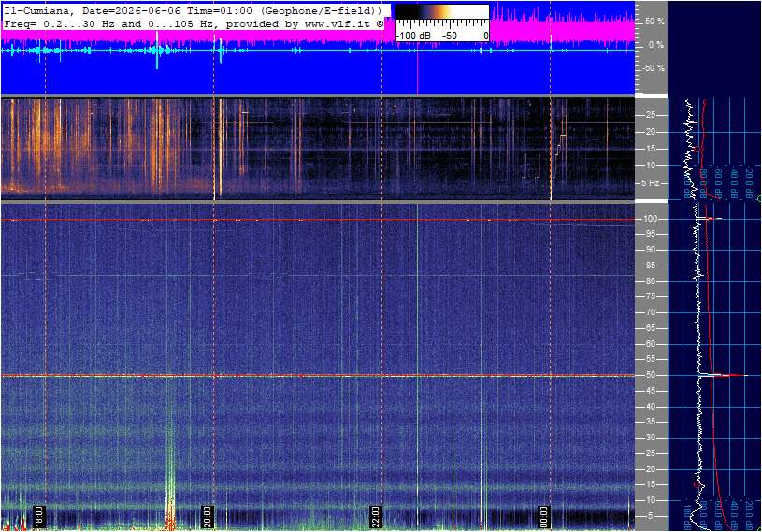The width and height of the screenshot is (762, 532).
Task: Click the red circle marker in upper spectrum plot
Action: point(697,149)
